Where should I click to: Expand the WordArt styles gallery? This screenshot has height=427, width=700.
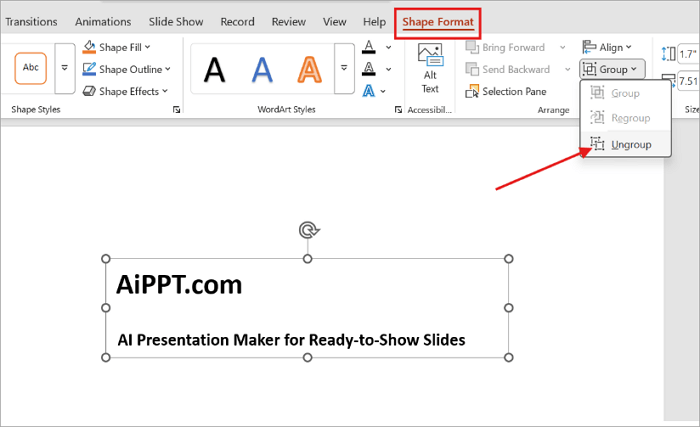pos(344,68)
